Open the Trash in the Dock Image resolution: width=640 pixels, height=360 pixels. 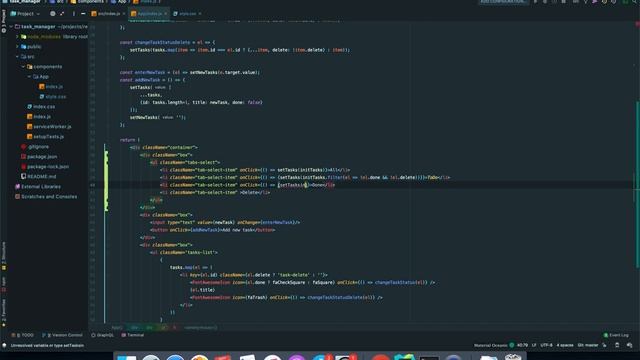(x=513, y=358)
